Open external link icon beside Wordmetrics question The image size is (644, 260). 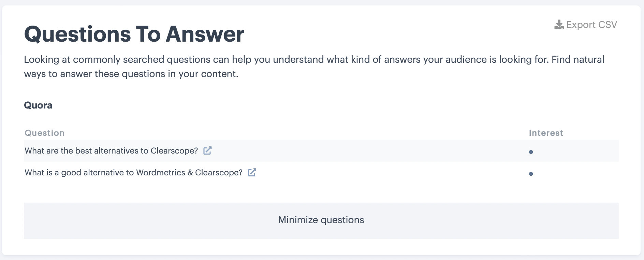[x=252, y=172]
